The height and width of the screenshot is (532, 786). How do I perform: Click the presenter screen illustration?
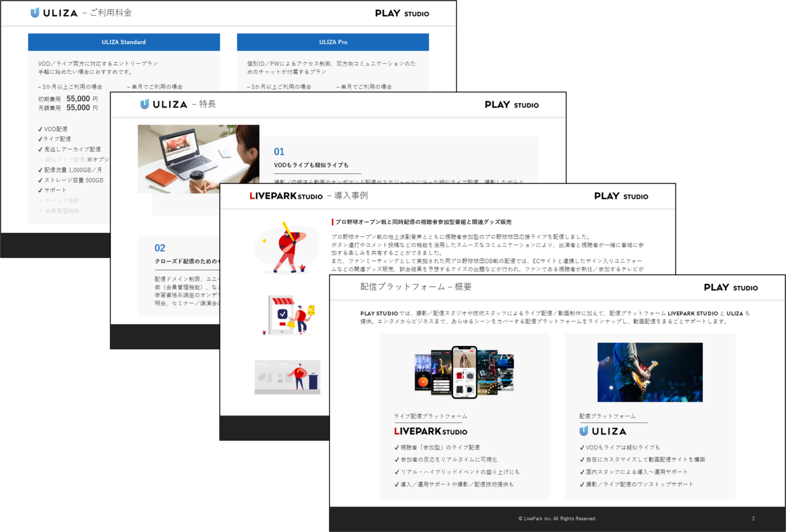click(287, 378)
